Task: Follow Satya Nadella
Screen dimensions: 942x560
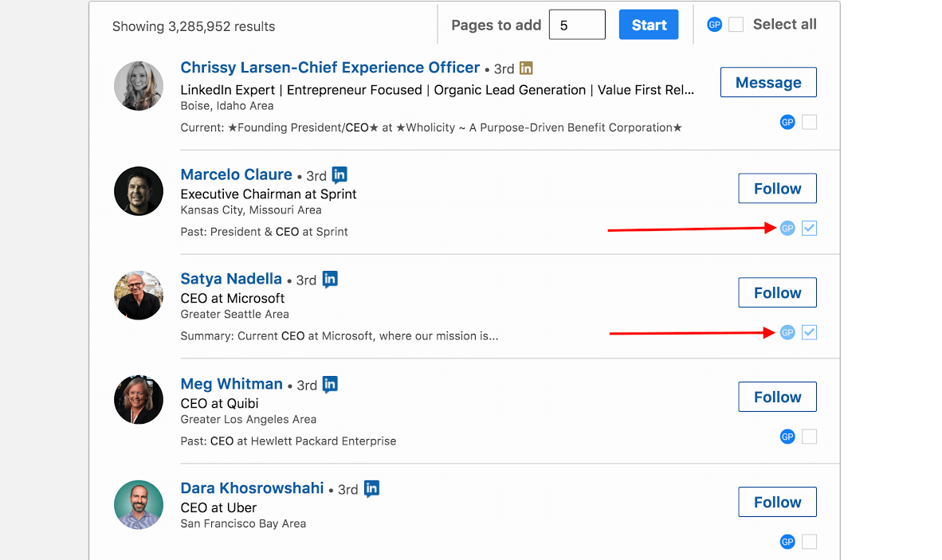Action: (x=777, y=293)
